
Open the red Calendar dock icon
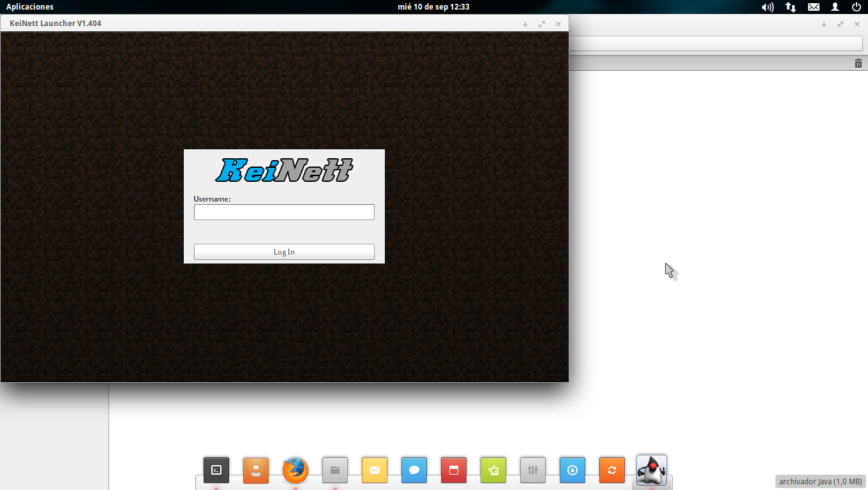(x=454, y=470)
